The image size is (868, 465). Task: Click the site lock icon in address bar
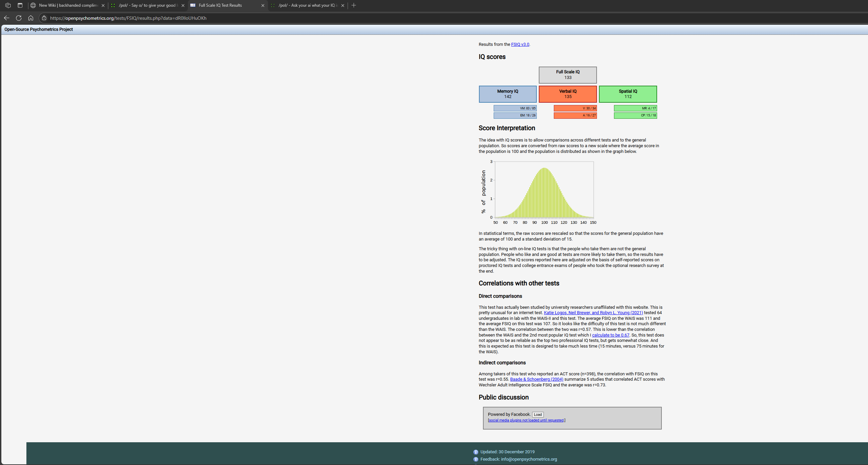coord(44,18)
